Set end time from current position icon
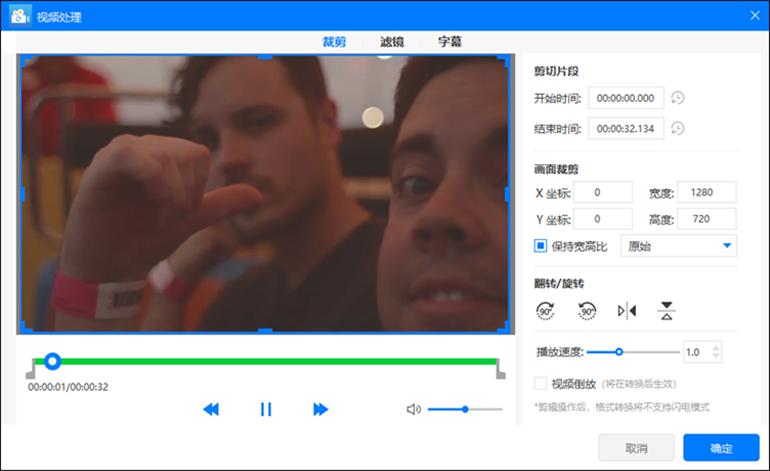The width and height of the screenshot is (770, 471). tap(678, 129)
